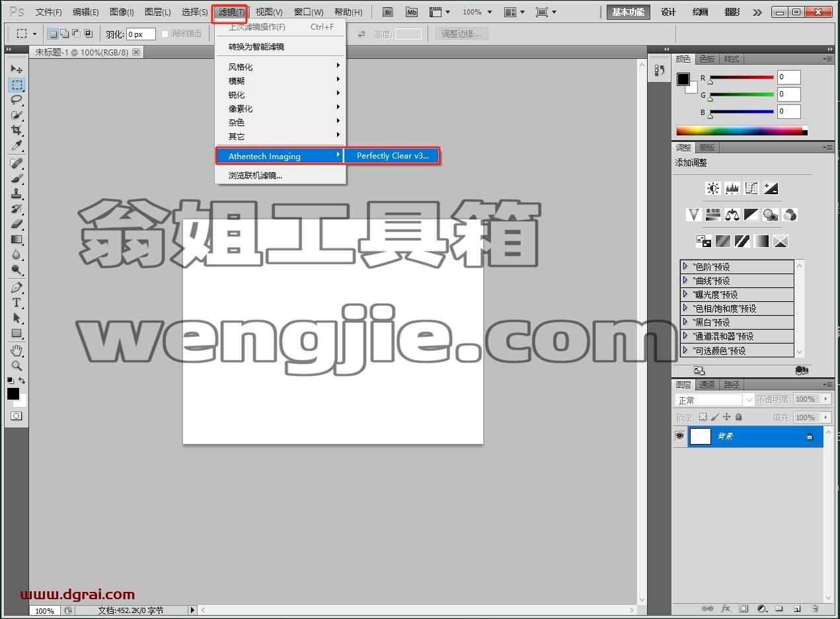Select the Rectangle shape tool
Viewport: 840px width, 619px height.
coord(17,333)
